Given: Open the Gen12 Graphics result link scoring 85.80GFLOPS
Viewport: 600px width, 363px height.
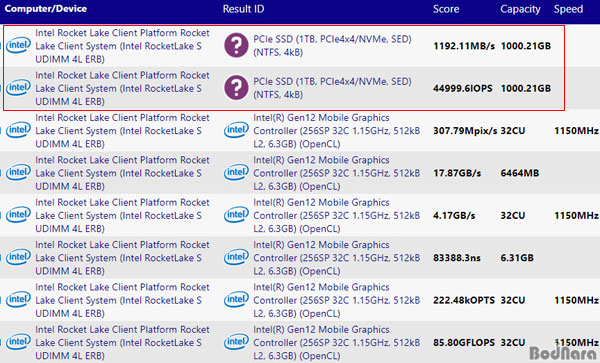Looking at the screenshot, I should [337, 343].
